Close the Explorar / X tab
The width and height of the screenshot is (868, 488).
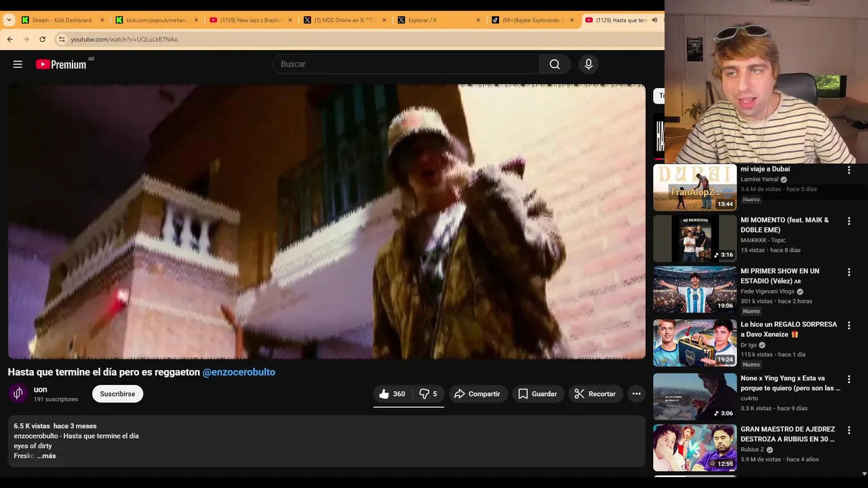(478, 20)
